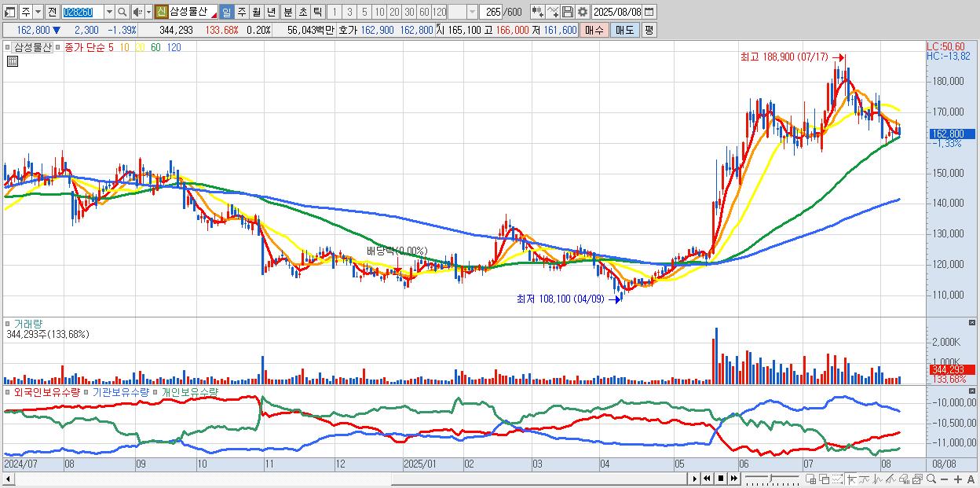980x488 pixels.
Task: Toggle the 120-day moving average label
Action: (x=174, y=47)
